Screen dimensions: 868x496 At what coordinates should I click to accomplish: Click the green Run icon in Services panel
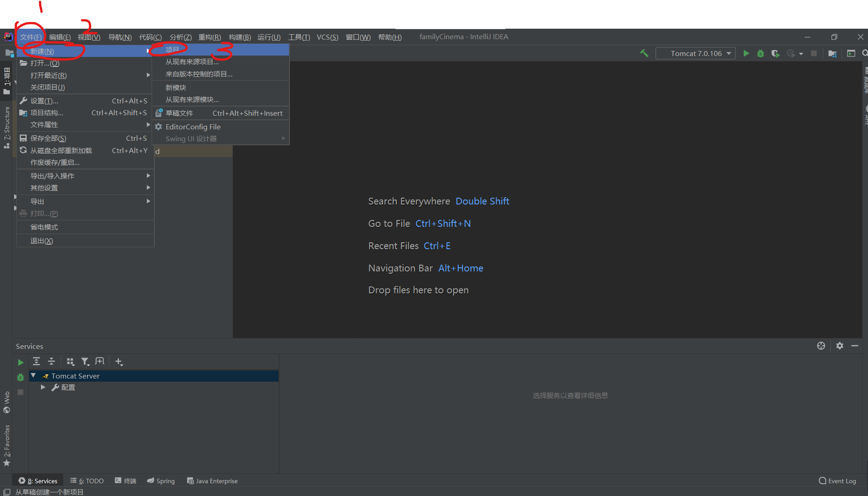[20, 363]
